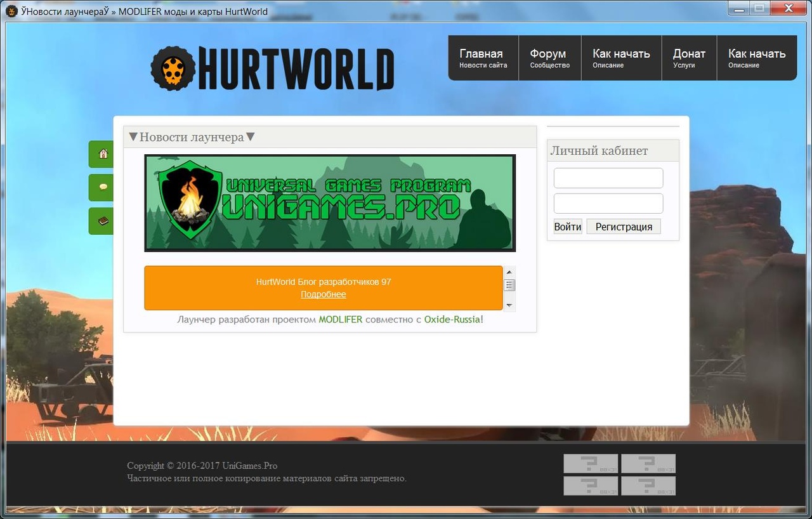
Task: Click the top-left footer counter banner
Action: (591, 463)
